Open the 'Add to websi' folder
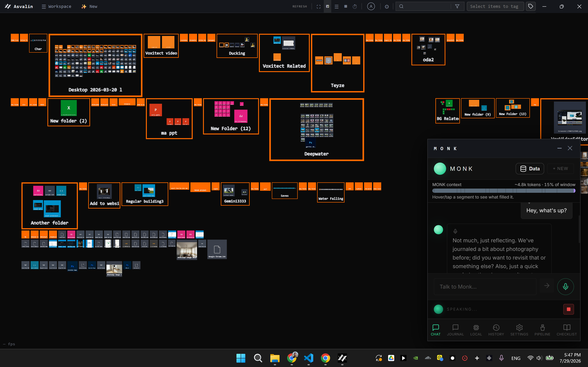Screen dimensions: 588x367 (x=104, y=195)
